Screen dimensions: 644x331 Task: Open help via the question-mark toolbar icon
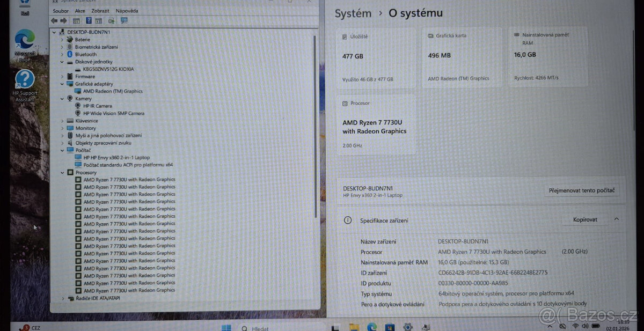point(89,20)
